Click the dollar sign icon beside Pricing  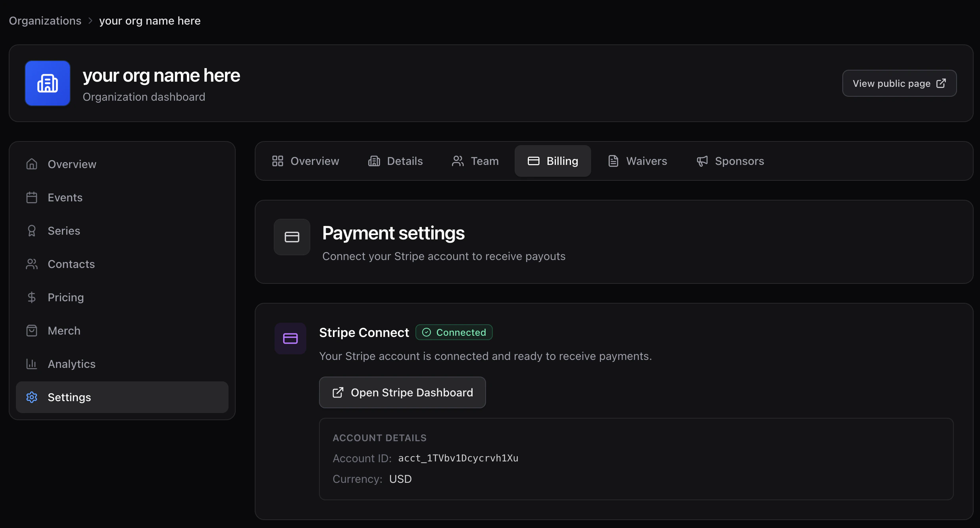(x=32, y=297)
